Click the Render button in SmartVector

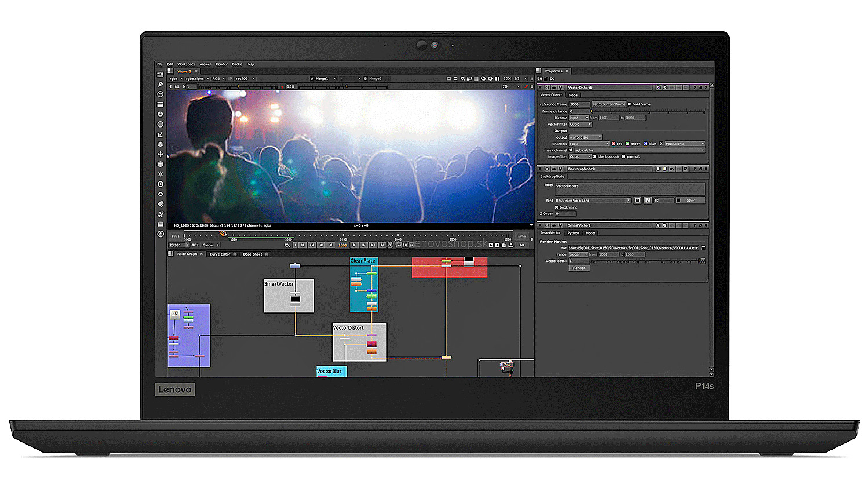point(579,268)
